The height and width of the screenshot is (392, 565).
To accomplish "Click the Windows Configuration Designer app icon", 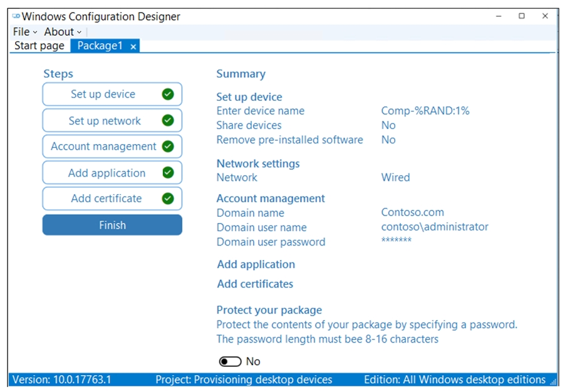I will point(16,16).
